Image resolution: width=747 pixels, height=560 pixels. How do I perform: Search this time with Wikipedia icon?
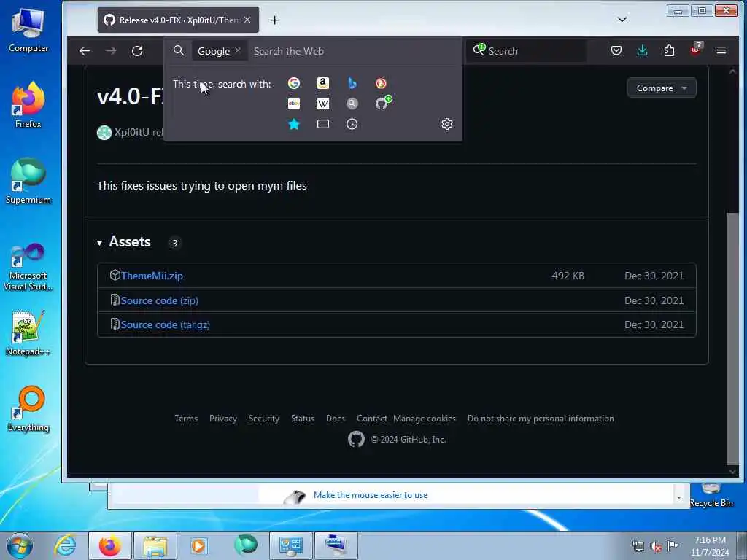[323, 104]
